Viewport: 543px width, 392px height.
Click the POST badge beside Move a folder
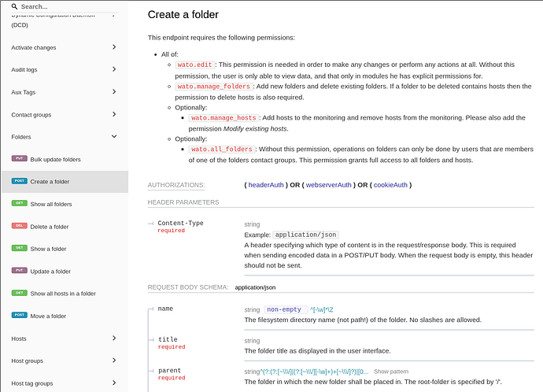(x=19, y=316)
